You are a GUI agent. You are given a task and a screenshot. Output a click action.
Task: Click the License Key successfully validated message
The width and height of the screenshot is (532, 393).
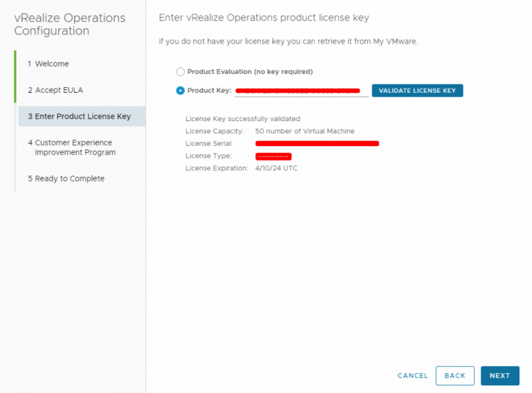[x=242, y=119]
